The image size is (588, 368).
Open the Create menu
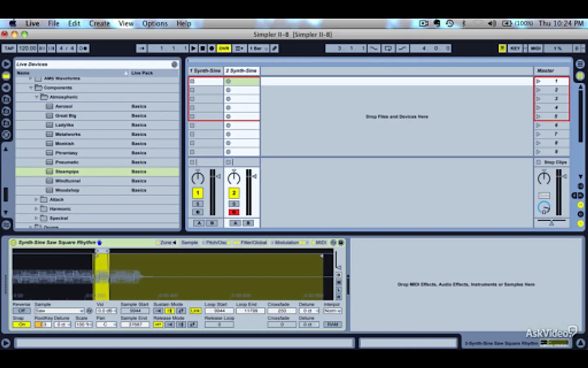[x=99, y=23]
